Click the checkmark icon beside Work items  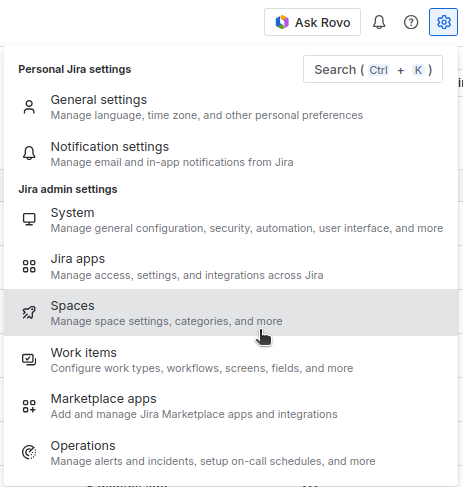[x=29, y=360]
